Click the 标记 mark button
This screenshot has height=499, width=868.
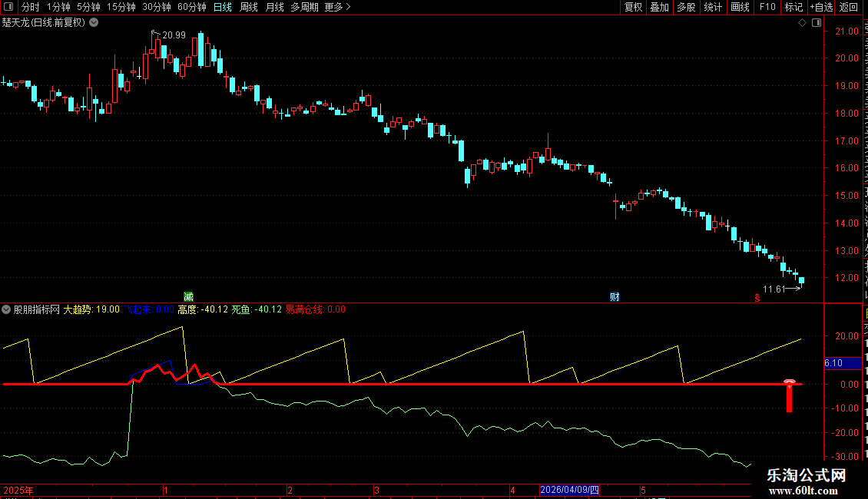[x=793, y=7]
